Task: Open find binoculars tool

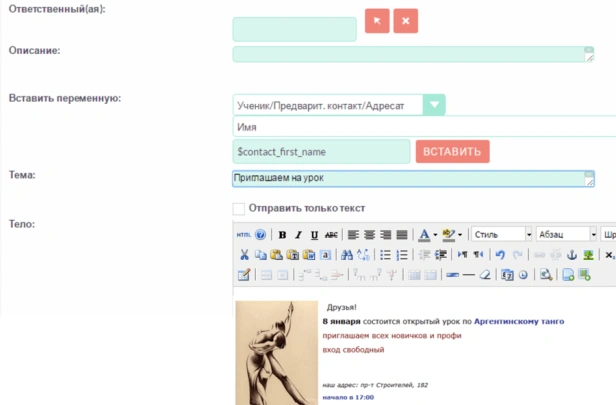Action: point(346,255)
